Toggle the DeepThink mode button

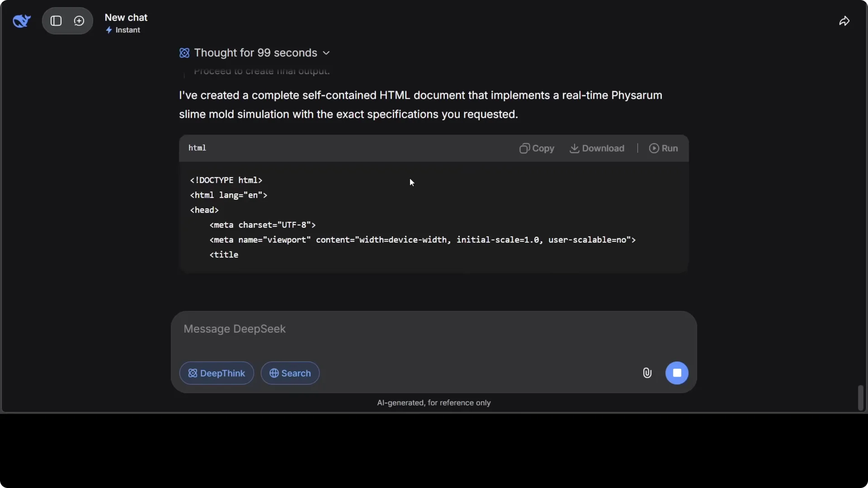click(217, 373)
